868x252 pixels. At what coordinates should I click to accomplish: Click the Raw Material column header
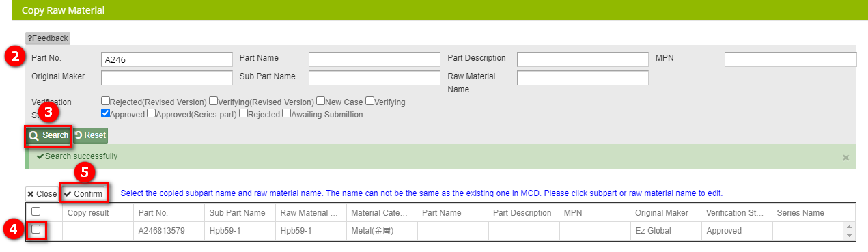click(x=311, y=212)
